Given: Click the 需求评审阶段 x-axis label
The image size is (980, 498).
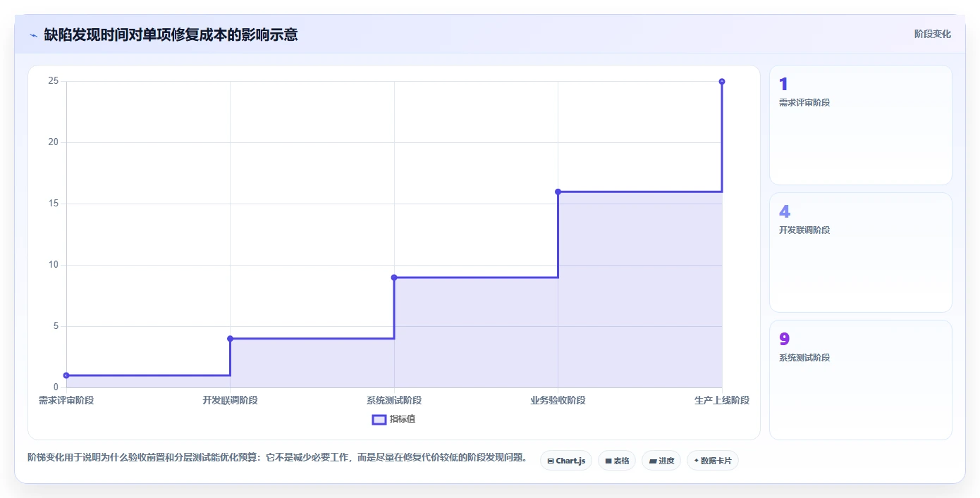Looking at the screenshot, I should [66, 400].
